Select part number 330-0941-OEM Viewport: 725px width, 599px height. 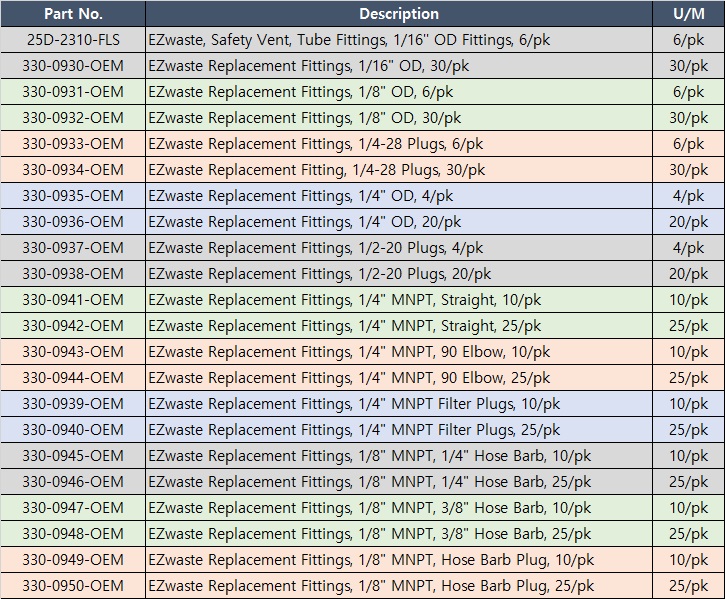(73, 300)
